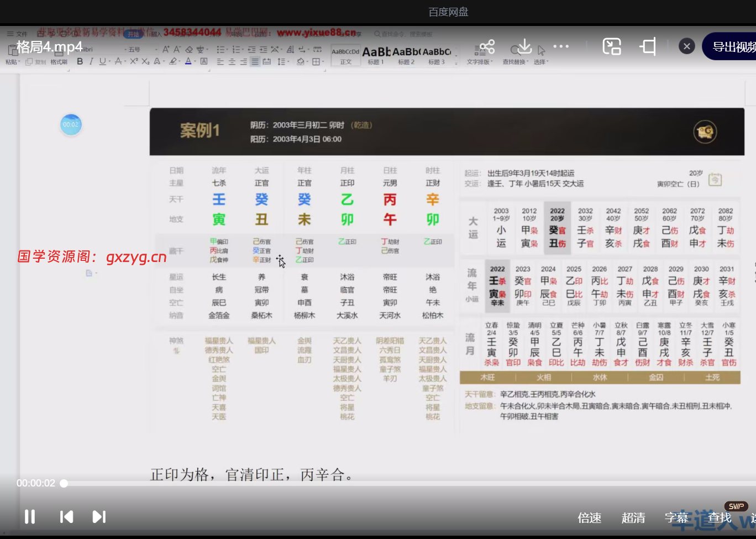Apply the 标题 1 style

click(x=376, y=56)
